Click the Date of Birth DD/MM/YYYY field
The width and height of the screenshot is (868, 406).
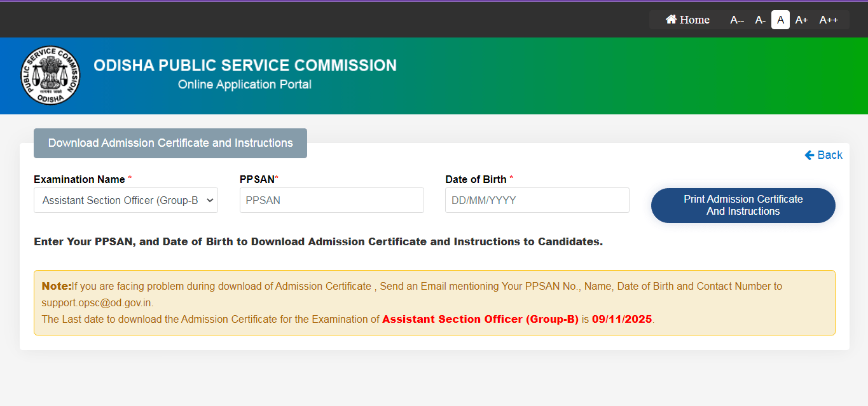pyautogui.click(x=537, y=200)
